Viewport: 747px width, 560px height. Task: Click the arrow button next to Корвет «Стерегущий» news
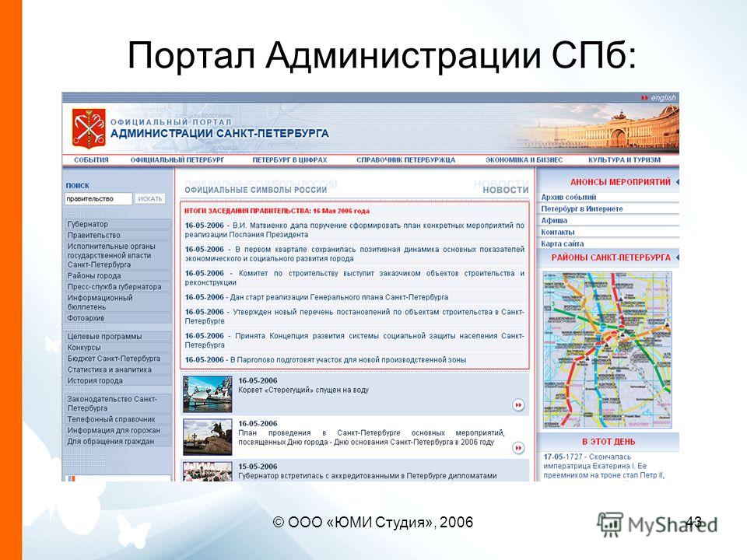point(518,404)
